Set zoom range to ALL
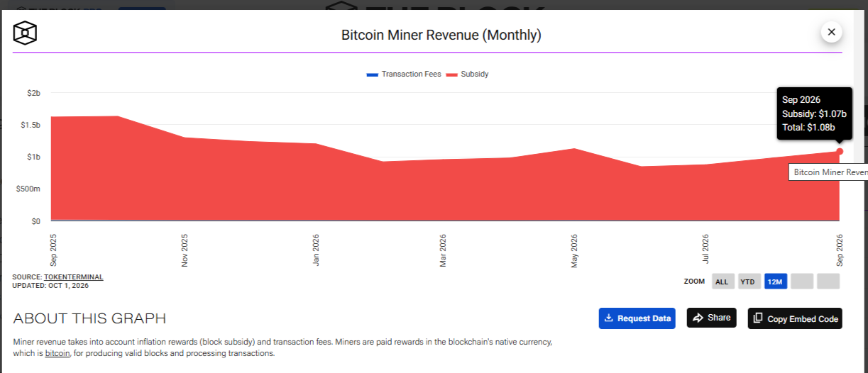 pos(723,282)
